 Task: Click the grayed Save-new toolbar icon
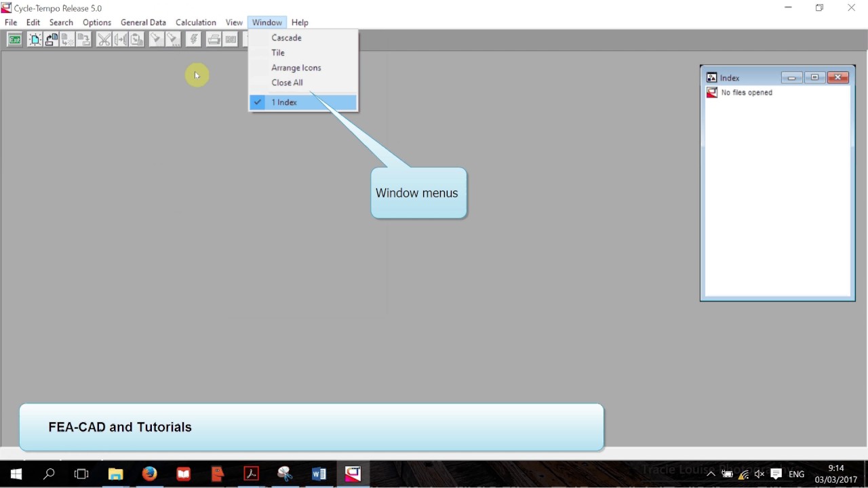pyautogui.click(x=68, y=39)
